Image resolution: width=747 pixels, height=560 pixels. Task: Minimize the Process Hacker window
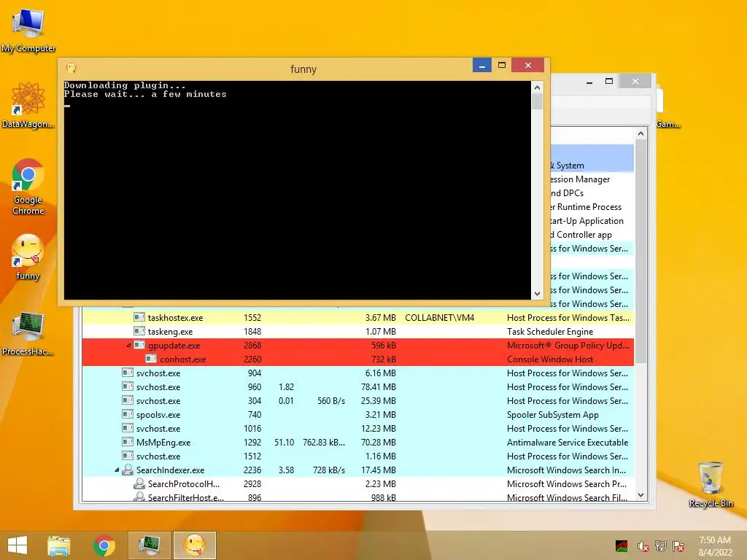pyautogui.click(x=589, y=82)
